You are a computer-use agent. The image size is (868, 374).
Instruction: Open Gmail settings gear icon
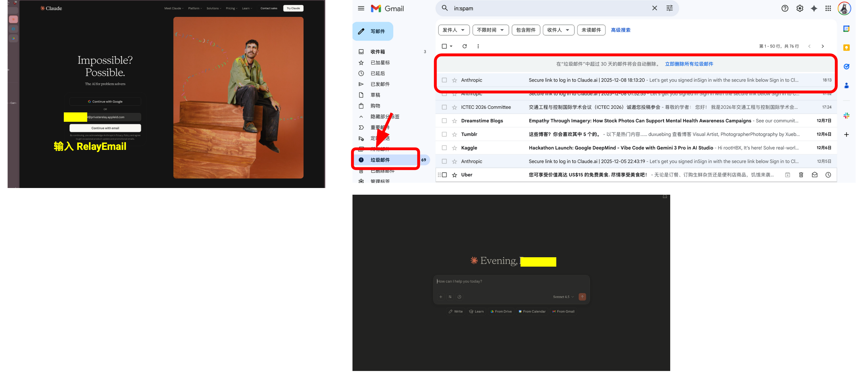[x=799, y=8]
